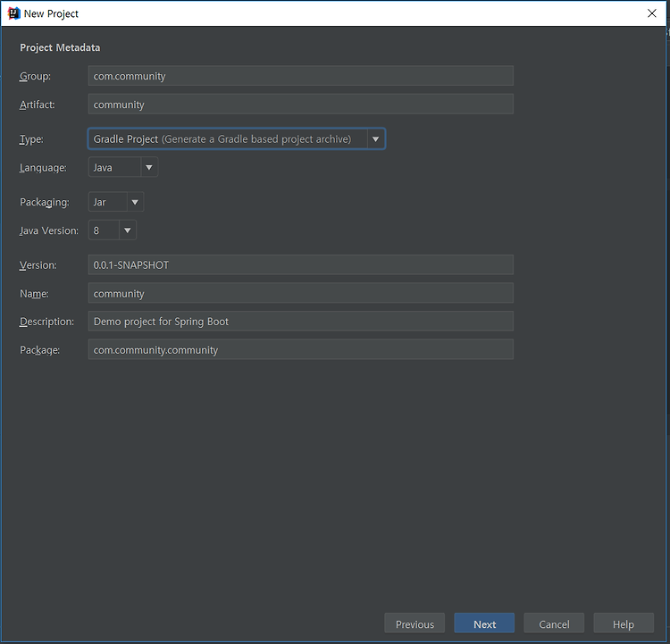This screenshot has width=670, height=644.
Task: Select the Gradle Project type combo box
Action: point(237,138)
